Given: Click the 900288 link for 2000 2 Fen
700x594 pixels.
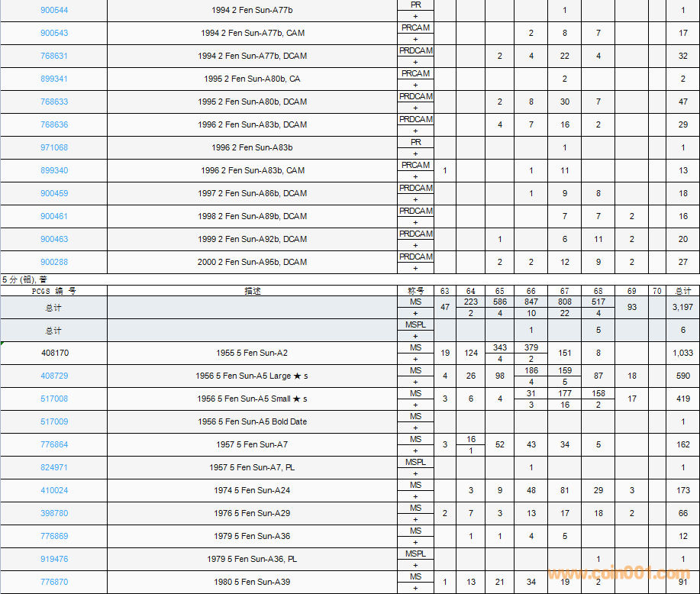Looking at the screenshot, I should click(54, 262).
